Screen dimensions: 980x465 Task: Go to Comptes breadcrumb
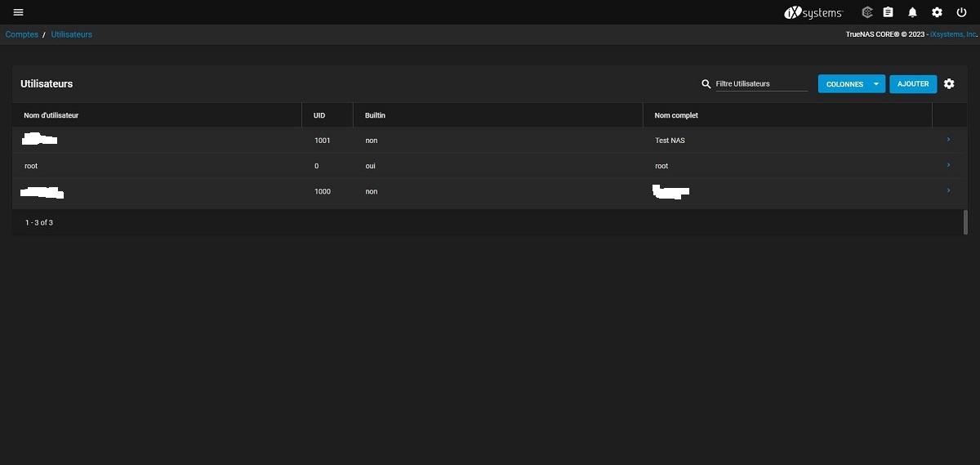coord(21,34)
